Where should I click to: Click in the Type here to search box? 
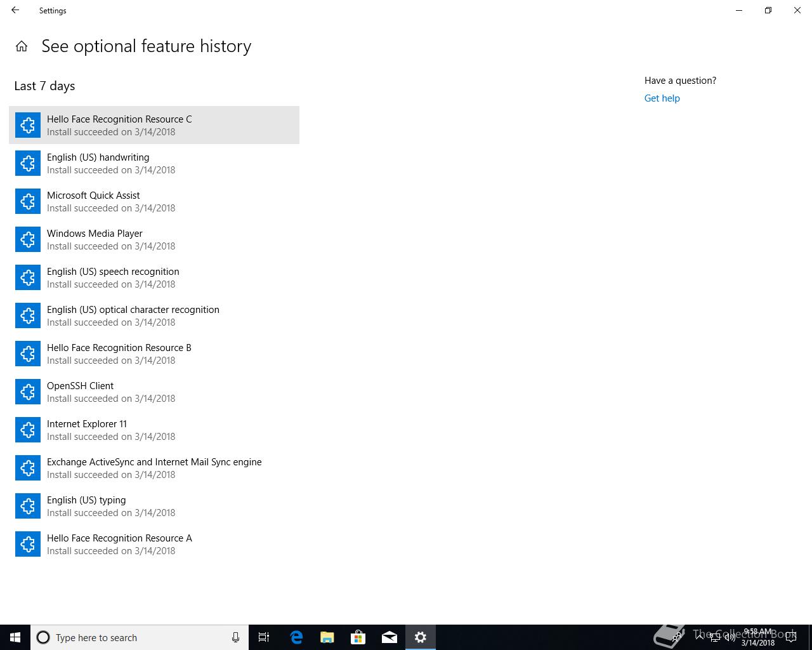pyautogui.click(x=140, y=637)
